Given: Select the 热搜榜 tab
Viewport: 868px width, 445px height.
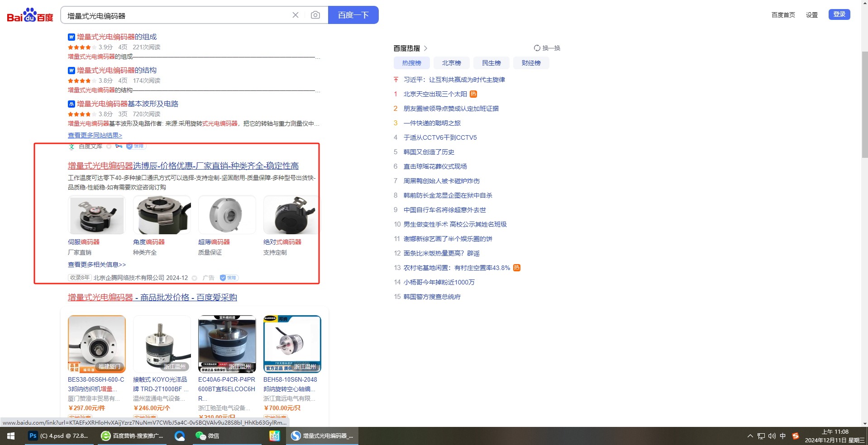Looking at the screenshot, I should pyautogui.click(x=412, y=63).
